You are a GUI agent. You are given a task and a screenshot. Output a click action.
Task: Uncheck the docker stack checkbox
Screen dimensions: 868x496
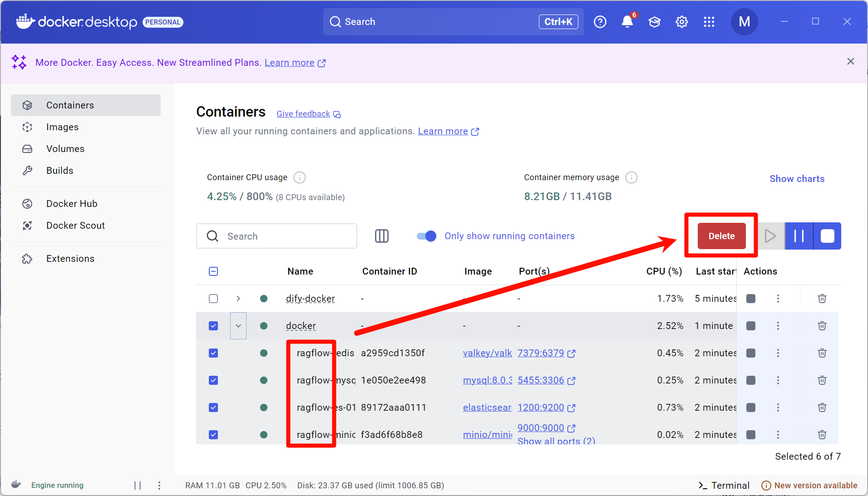coord(213,326)
